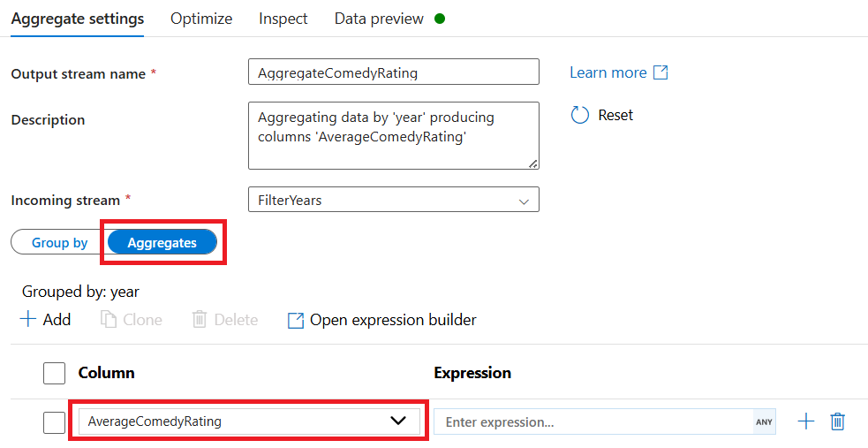This screenshot has height=448, width=868.
Task: Tick the AverageComedyRating row checkbox
Action: [x=54, y=422]
